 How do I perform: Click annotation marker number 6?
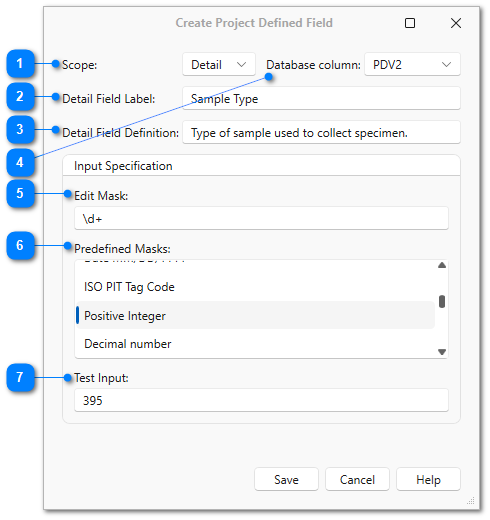pos(20,245)
